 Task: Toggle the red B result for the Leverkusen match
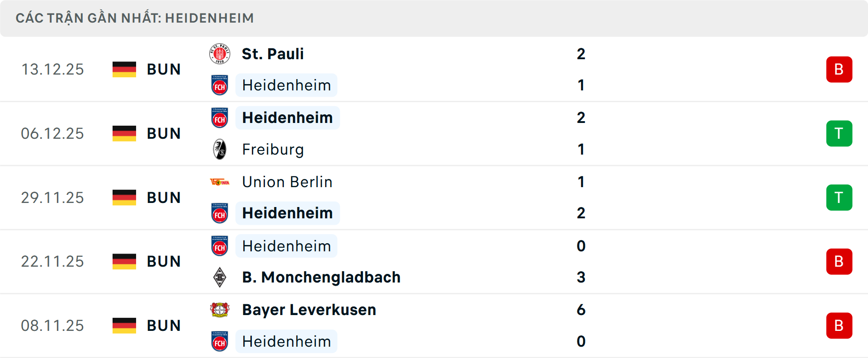[839, 325]
